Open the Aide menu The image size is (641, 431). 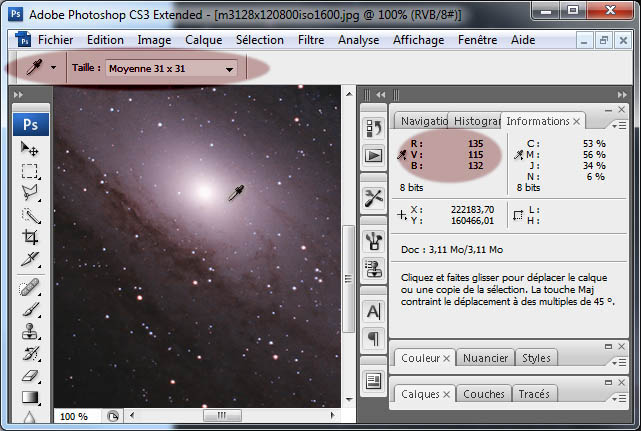pos(523,40)
